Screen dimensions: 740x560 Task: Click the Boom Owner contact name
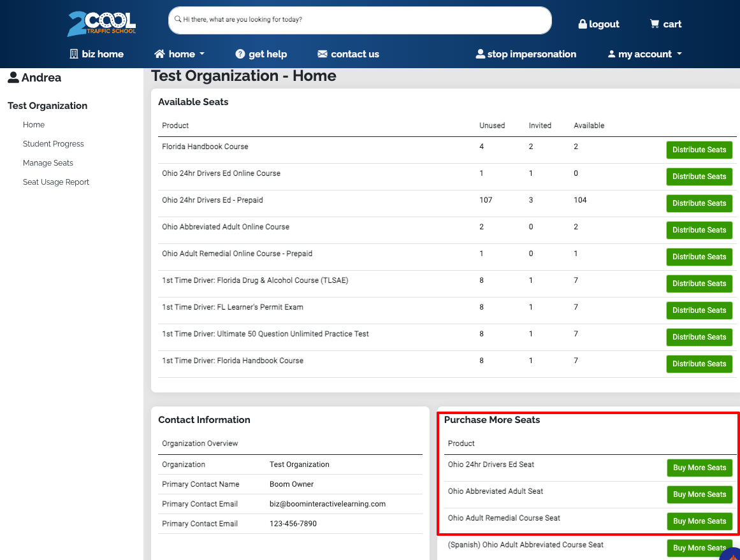[x=292, y=484]
